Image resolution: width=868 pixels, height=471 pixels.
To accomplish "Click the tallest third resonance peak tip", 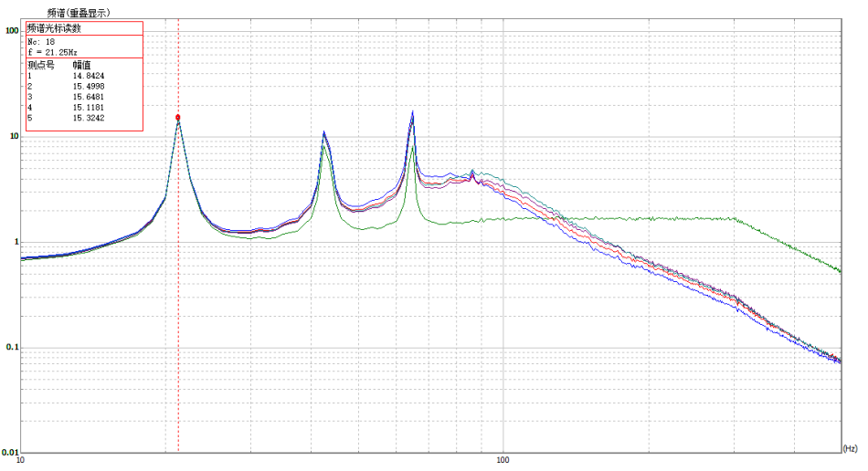I will [x=413, y=113].
